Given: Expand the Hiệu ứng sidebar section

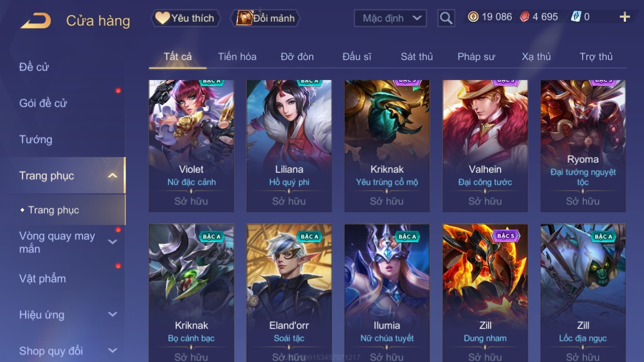Looking at the screenshot, I should tap(112, 315).
